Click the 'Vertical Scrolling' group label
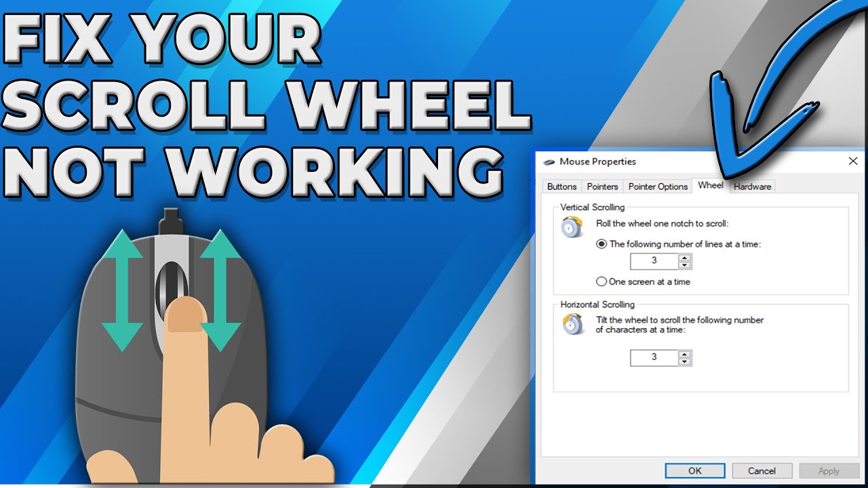The height and width of the screenshot is (488, 868). [593, 207]
